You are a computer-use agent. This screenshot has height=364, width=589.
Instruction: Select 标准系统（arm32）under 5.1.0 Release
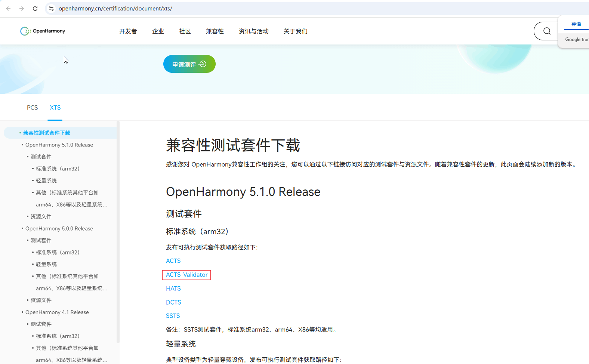[x=58, y=169]
